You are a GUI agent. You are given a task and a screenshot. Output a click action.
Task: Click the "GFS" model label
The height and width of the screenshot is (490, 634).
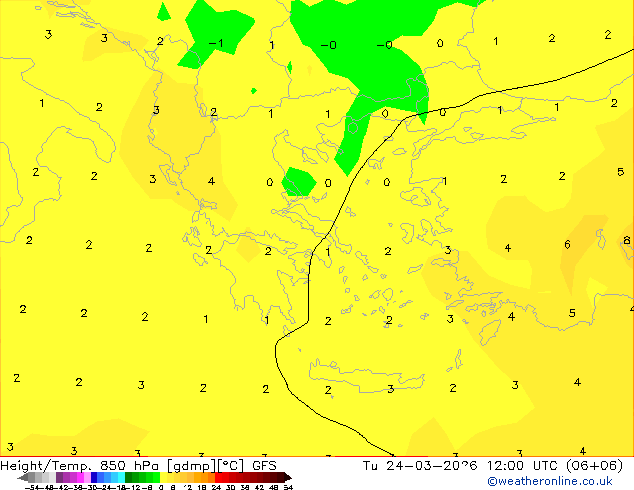pos(264,466)
